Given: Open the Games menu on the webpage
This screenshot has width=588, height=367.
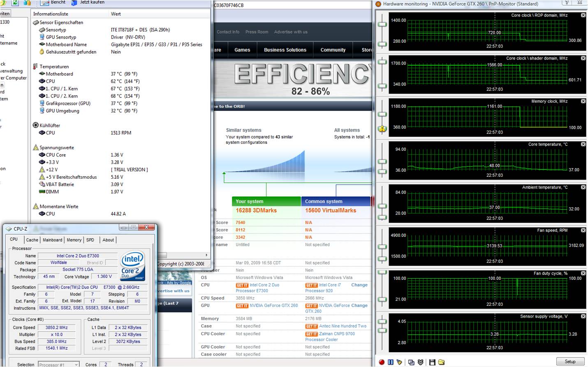Looking at the screenshot, I should click(x=242, y=50).
